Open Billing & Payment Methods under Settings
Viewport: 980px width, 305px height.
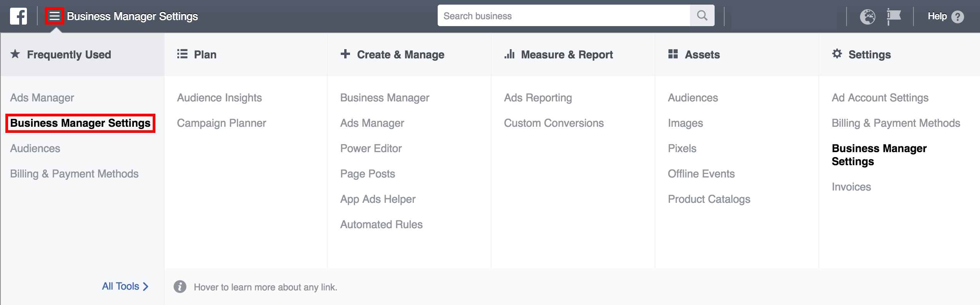click(896, 123)
